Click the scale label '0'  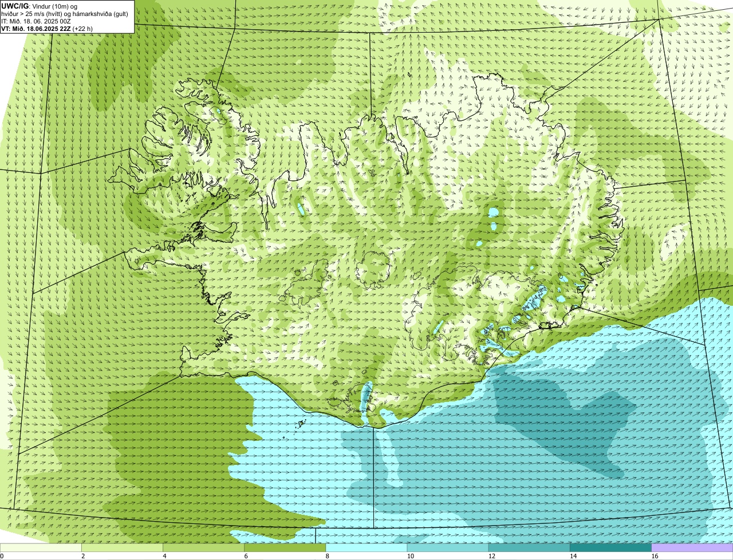point(2,556)
